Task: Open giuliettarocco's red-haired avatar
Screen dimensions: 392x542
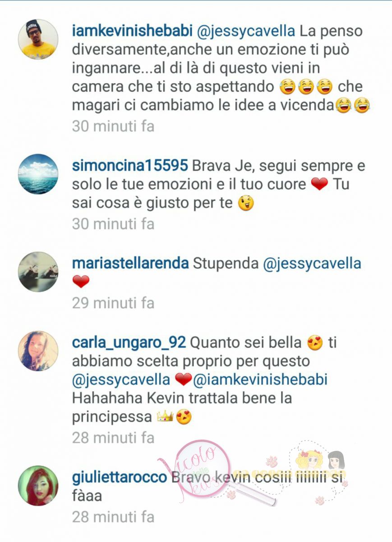Action: [x=38, y=486]
